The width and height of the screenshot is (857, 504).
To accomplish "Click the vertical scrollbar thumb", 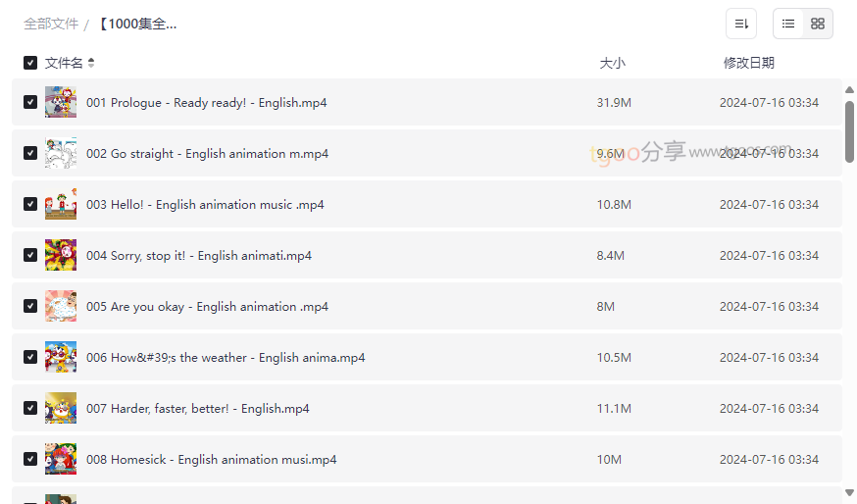I will pyautogui.click(x=849, y=131).
